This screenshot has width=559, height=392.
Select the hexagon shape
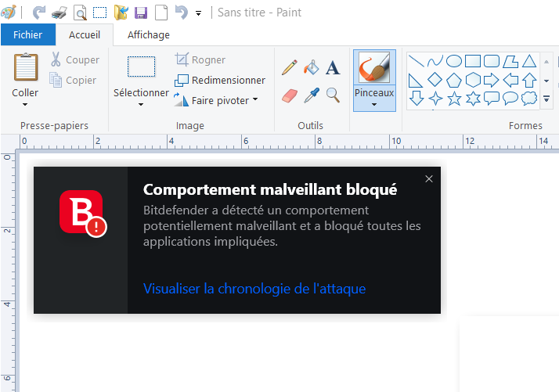(473, 80)
